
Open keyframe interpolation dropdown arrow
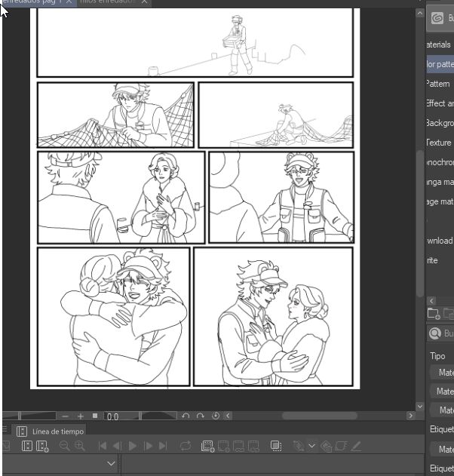pyautogui.click(x=311, y=446)
